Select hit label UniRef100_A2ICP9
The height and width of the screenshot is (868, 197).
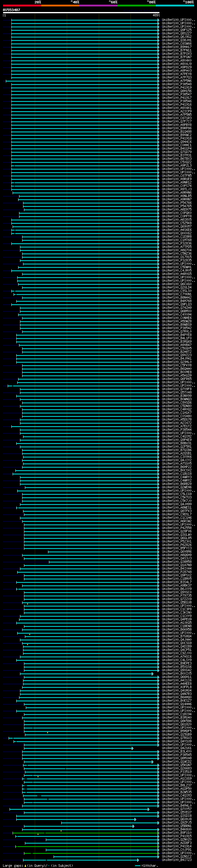point(177,111)
